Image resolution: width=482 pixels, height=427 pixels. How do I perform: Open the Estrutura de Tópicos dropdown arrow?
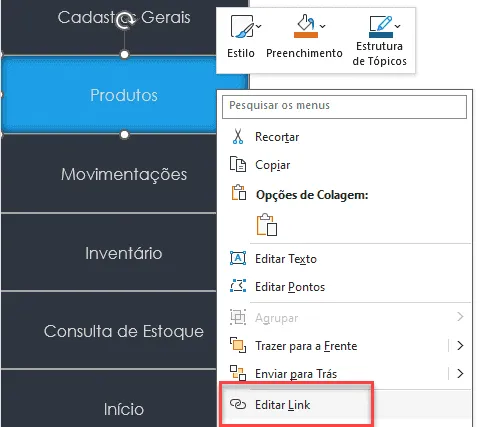click(x=397, y=26)
